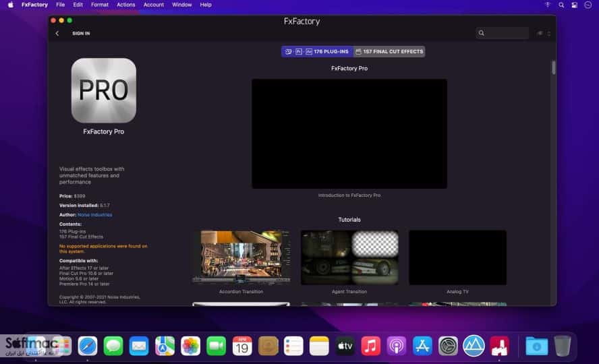Click the Analog TV caption
The image size is (599, 364).
457,291
